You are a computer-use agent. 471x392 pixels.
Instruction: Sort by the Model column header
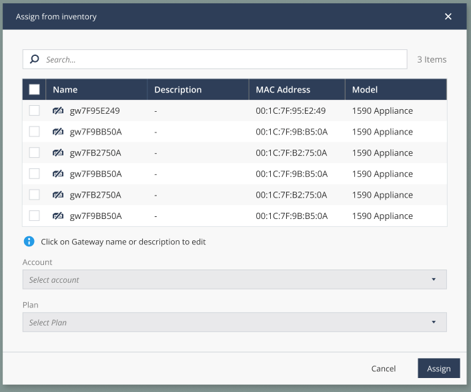(x=365, y=90)
